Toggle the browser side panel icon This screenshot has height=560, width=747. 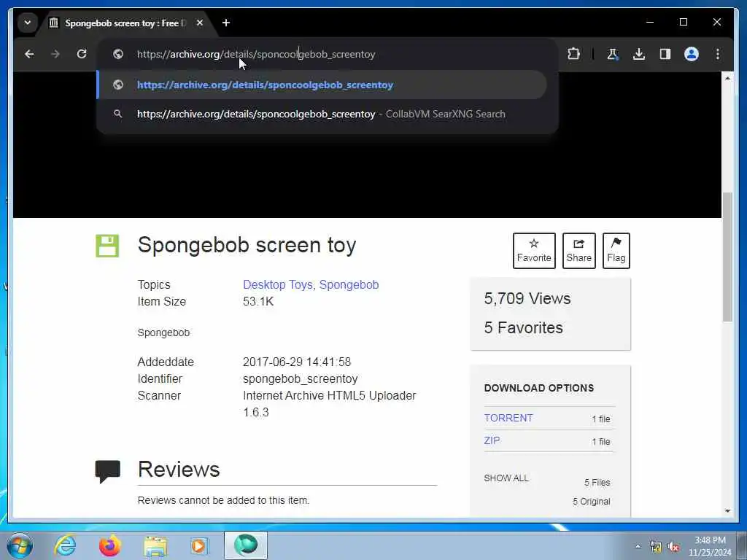point(665,54)
